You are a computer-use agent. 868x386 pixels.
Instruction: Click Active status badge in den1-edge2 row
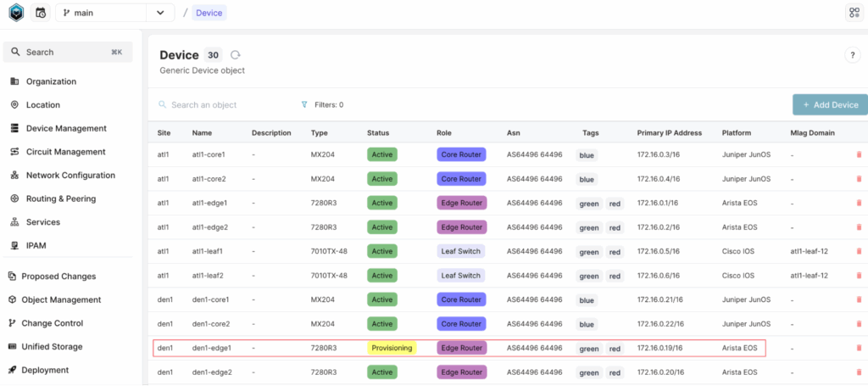click(382, 372)
